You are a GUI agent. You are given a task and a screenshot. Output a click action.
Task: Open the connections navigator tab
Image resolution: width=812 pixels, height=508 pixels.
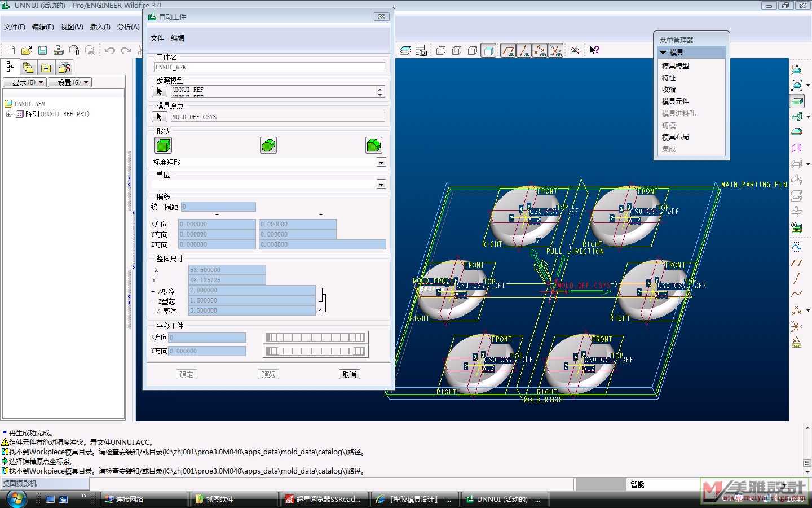[64, 68]
